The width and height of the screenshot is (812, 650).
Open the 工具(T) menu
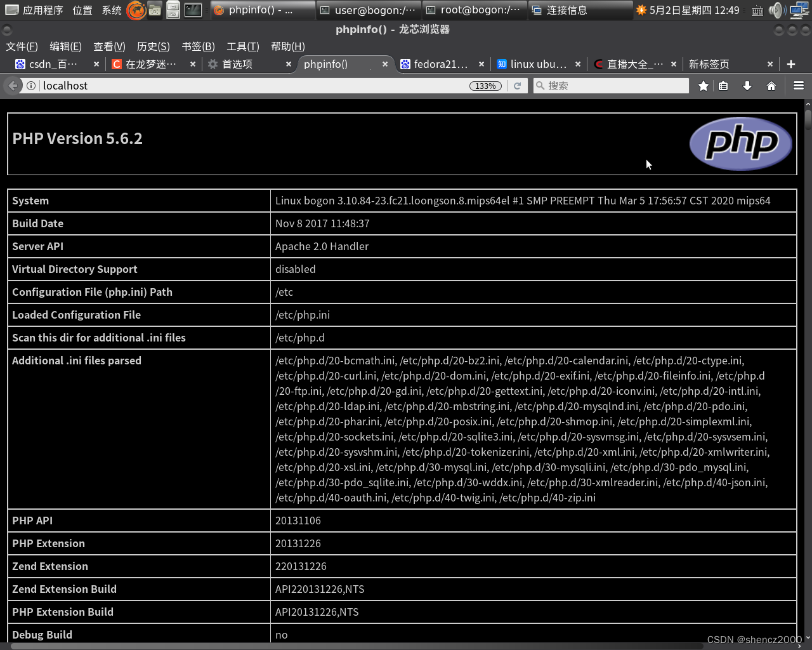[x=243, y=46]
